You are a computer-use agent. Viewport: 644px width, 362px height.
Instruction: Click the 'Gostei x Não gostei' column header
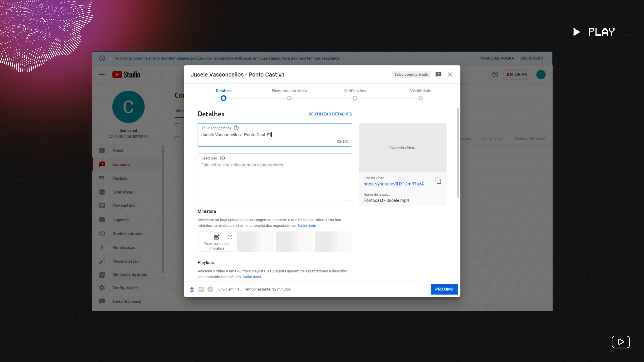pos(530,138)
